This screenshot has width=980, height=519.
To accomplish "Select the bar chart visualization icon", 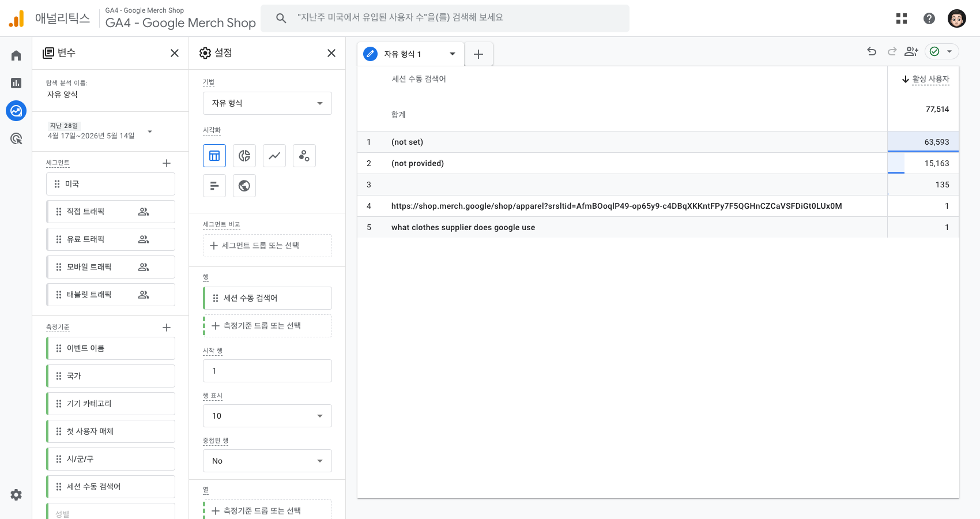I will pos(214,186).
